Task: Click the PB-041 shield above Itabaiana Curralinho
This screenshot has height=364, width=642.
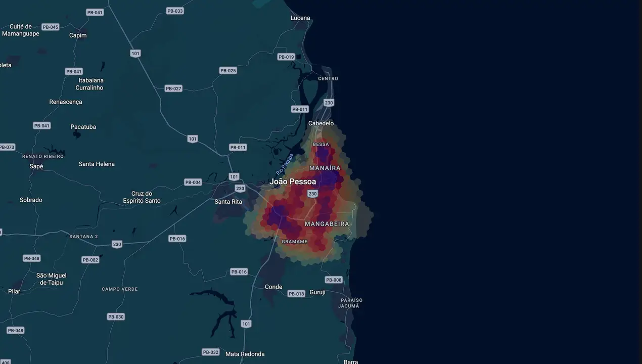Action: pyautogui.click(x=74, y=71)
